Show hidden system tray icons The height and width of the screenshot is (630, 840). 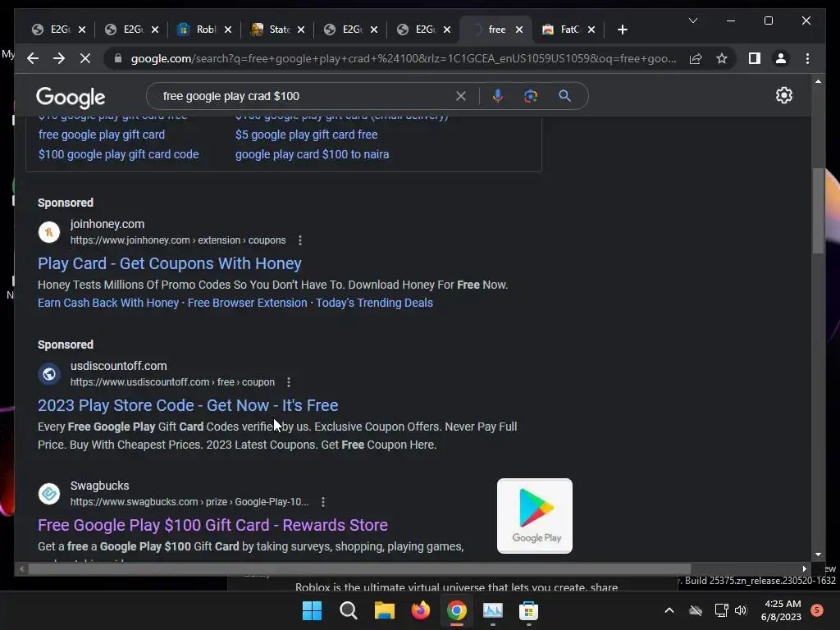(669, 610)
